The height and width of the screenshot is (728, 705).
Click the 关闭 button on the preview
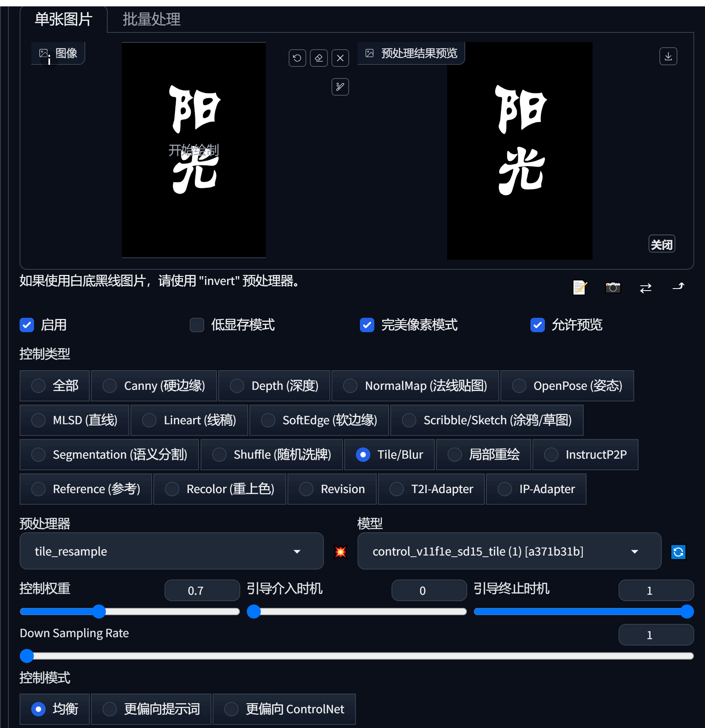[x=662, y=244]
